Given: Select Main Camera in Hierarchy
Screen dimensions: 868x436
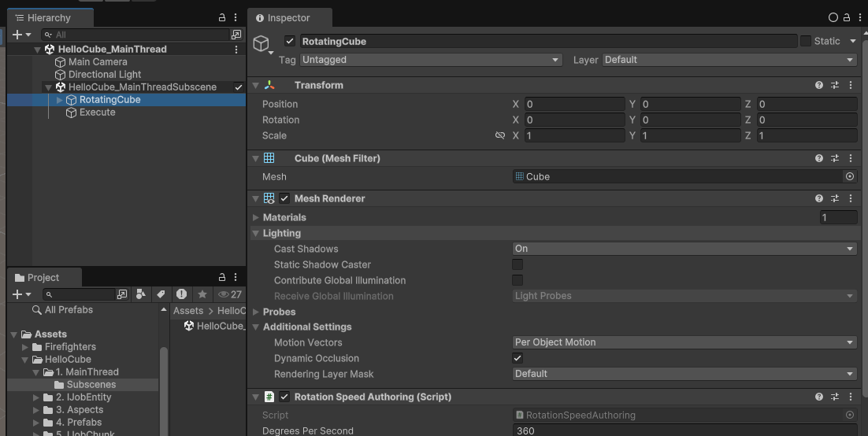Looking at the screenshot, I should click(98, 62).
